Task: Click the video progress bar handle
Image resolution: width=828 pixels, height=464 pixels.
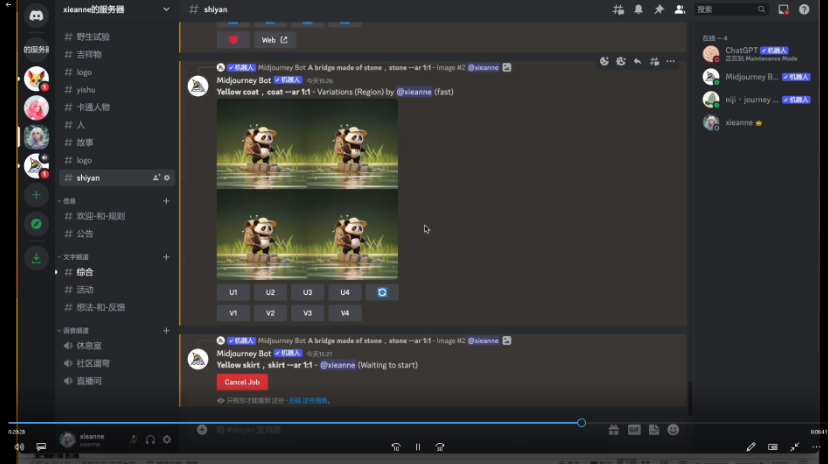Action: pyautogui.click(x=581, y=423)
